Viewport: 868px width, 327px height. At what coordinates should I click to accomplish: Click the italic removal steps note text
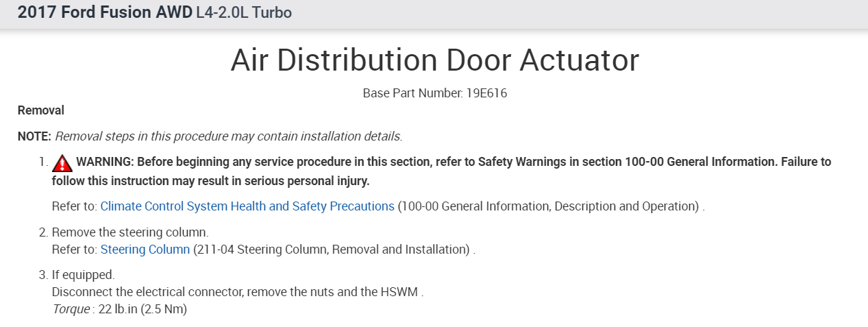click(228, 136)
